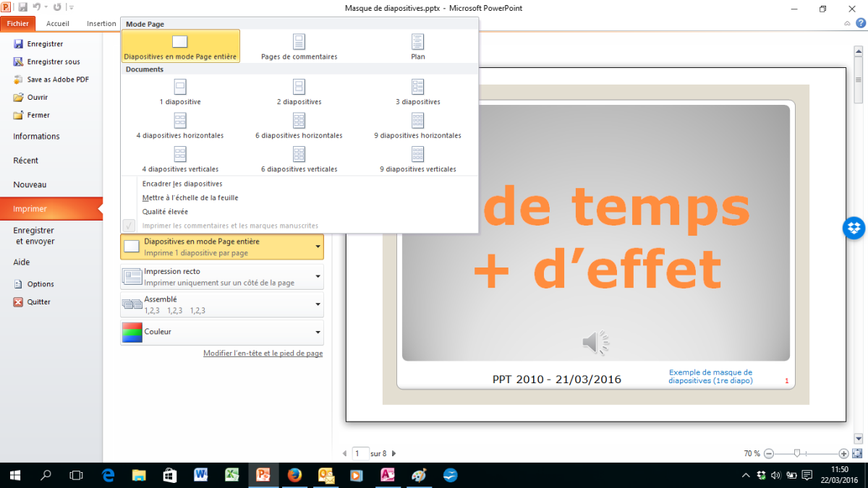
Task: Enable the Qualité élevée option
Action: pos(299,212)
